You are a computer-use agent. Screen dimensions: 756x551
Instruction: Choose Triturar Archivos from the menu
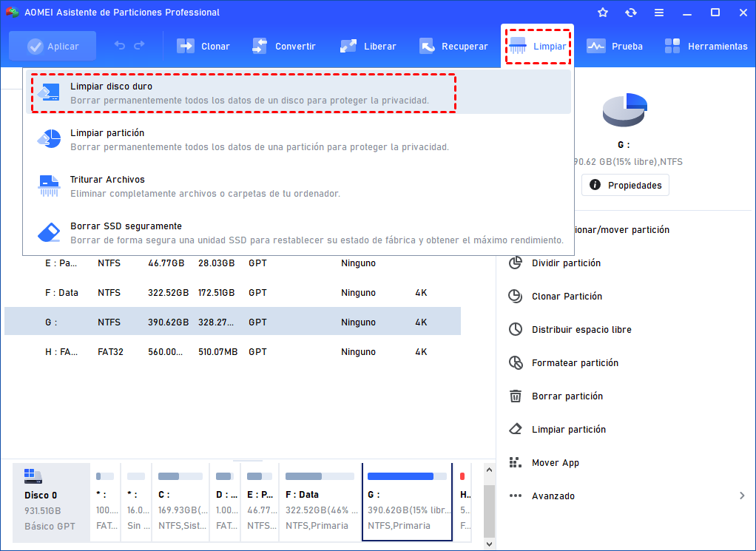(x=107, y=180)
